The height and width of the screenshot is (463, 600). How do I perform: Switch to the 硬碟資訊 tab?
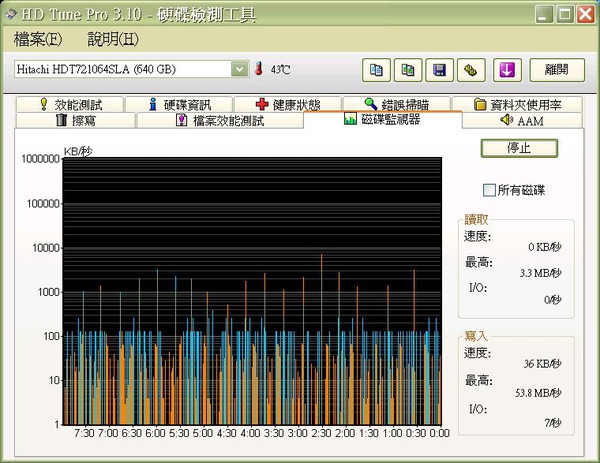pos(179,104)
